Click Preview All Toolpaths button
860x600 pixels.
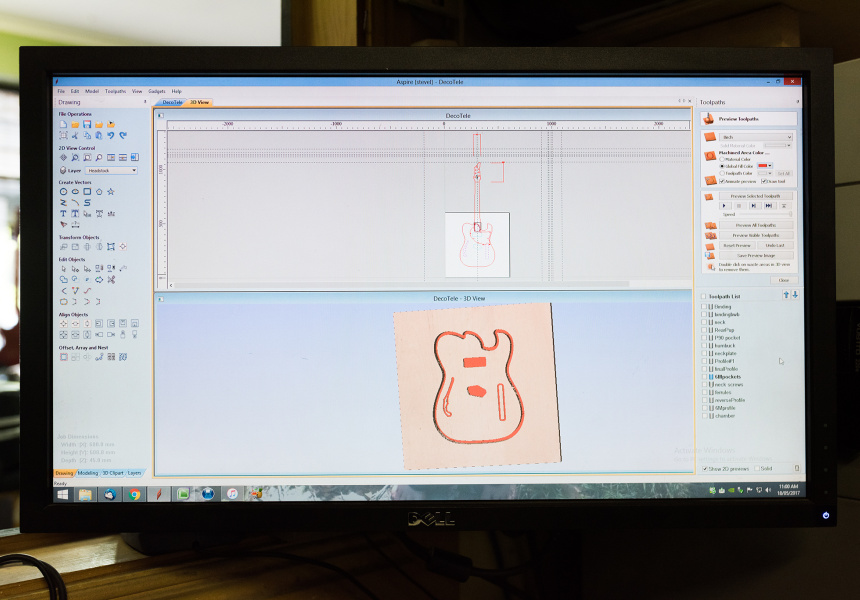tap(755, 226)
